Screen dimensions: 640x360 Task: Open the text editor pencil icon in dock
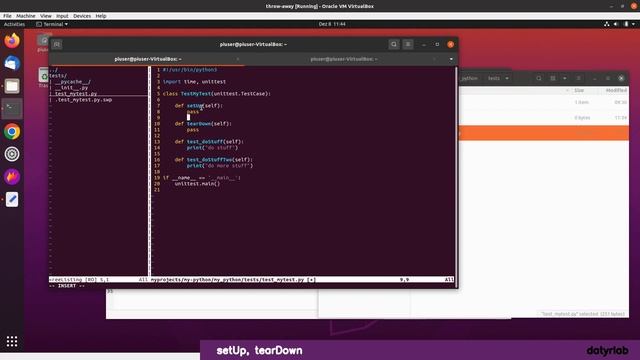(12, 200)
